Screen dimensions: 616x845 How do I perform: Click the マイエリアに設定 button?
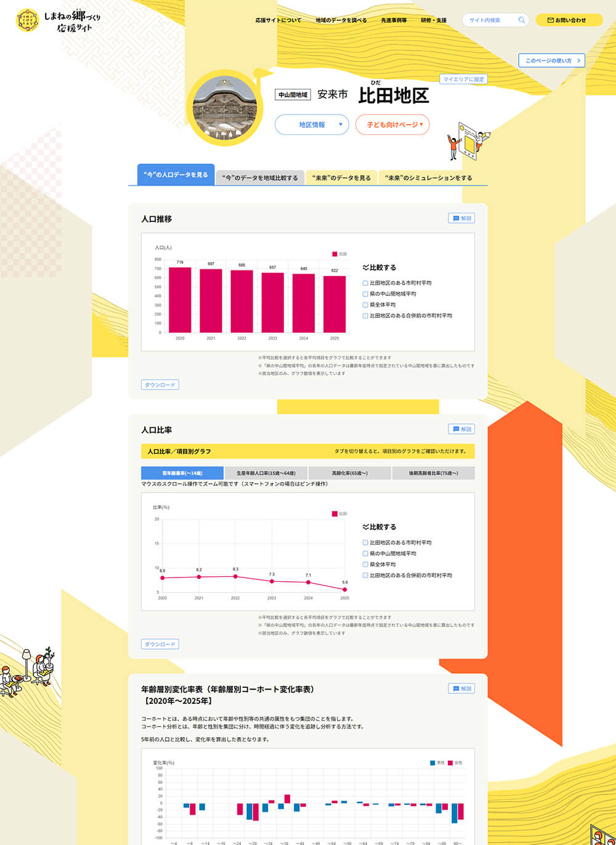tap(463, 79)
